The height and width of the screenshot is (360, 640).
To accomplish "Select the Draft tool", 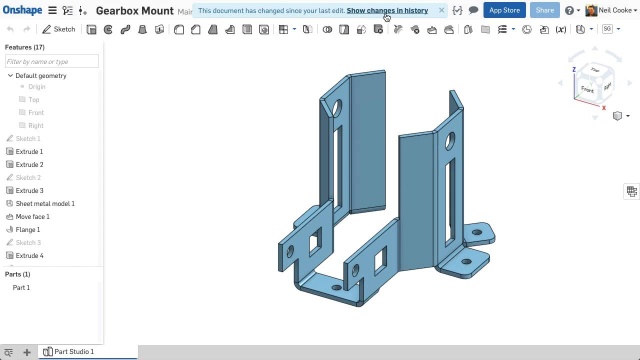I will (x=213, y=29).
